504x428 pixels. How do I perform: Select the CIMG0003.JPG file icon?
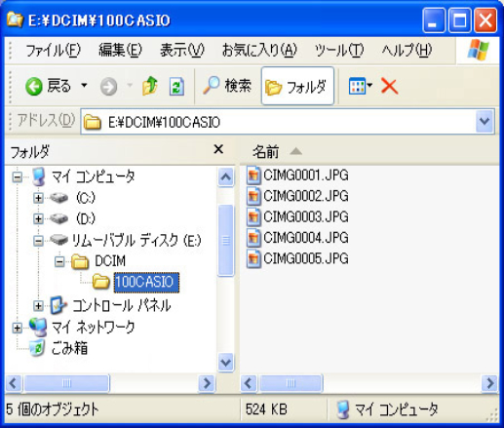253,216
